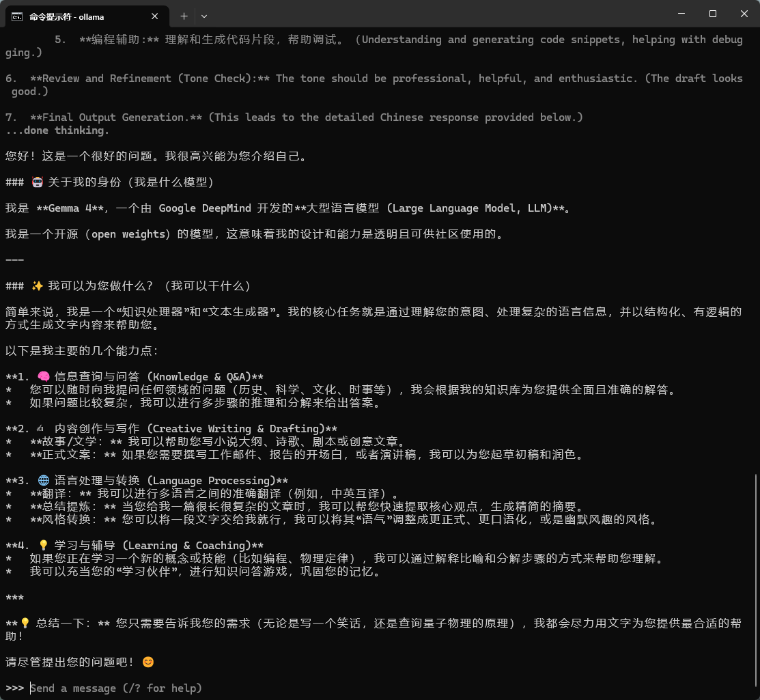Click the robot emoji beside 关于我的身份
Viewport: 760px width, 700px height.
pos(38,182)
